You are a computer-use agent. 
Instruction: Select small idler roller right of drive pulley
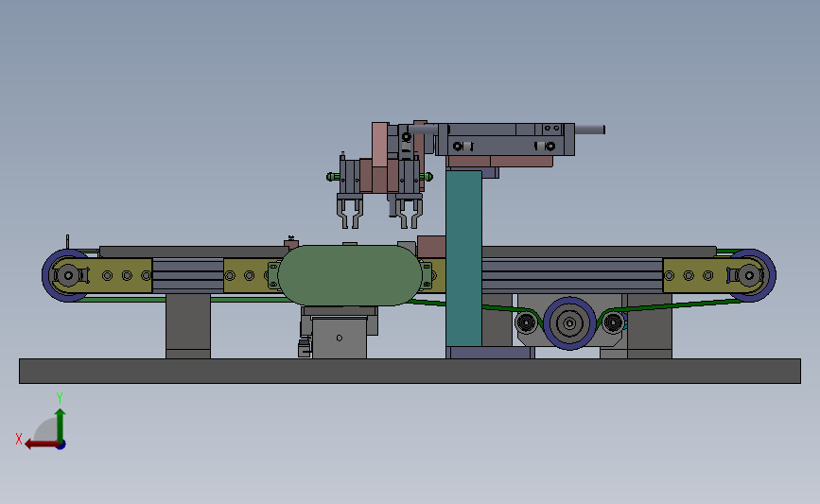612,322
